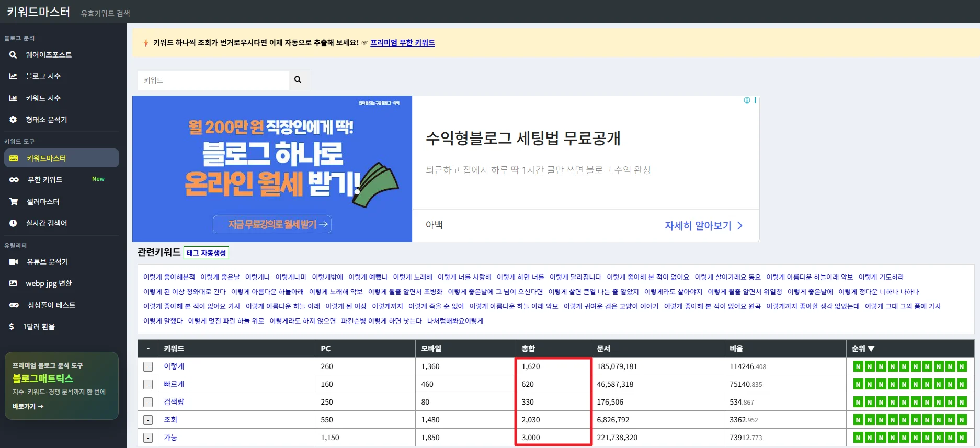Toggle the minus box for 검색량 row
This screenshot has width=980, height=448.
tap(148, 403)
